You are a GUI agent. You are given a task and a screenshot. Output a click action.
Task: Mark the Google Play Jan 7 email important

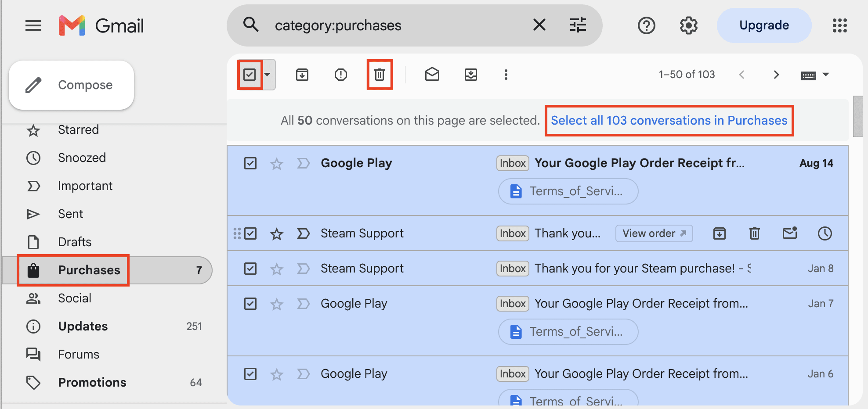coord(303,304)
